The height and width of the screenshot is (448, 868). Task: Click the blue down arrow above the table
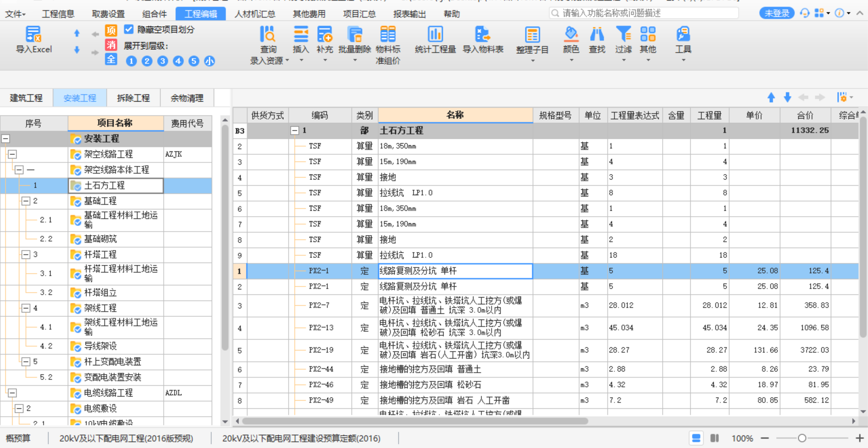pyautogui.click(x=787, y=97)
